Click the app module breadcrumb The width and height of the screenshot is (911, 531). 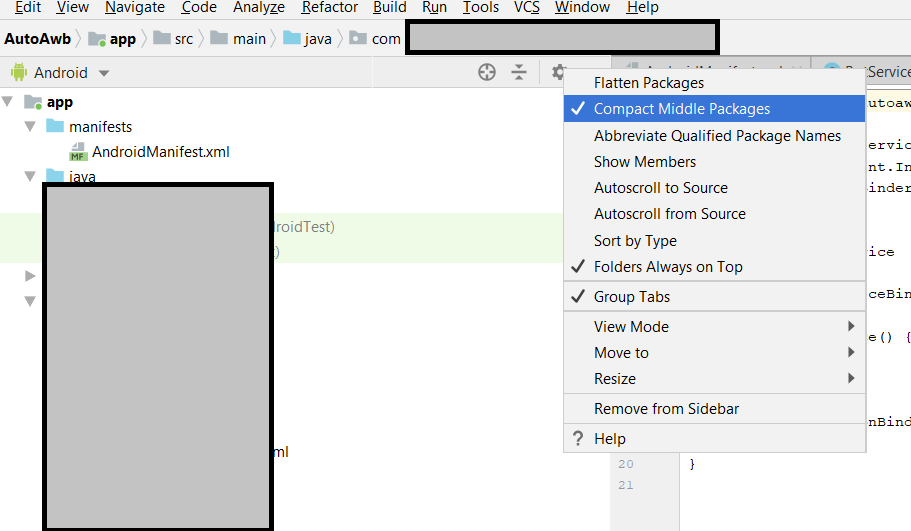coord(112,39)
